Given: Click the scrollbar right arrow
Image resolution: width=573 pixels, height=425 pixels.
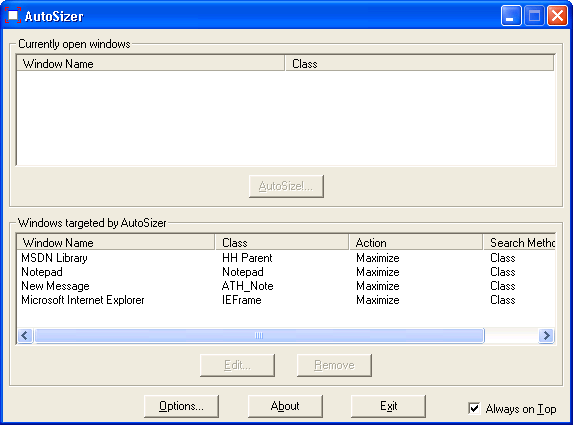Looking at the screenshot, I should pos(546,335).
